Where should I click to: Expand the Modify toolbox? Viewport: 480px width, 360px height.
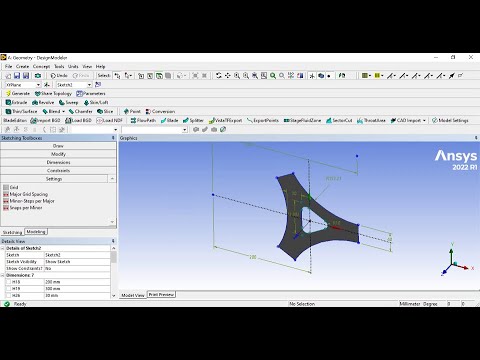coord(58,154)
